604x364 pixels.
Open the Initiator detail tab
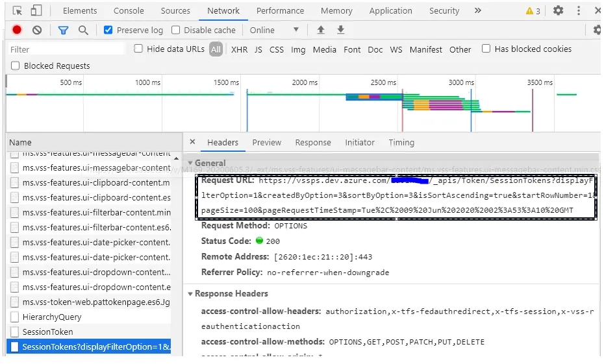pyautogui.click(x=360, y=142)
